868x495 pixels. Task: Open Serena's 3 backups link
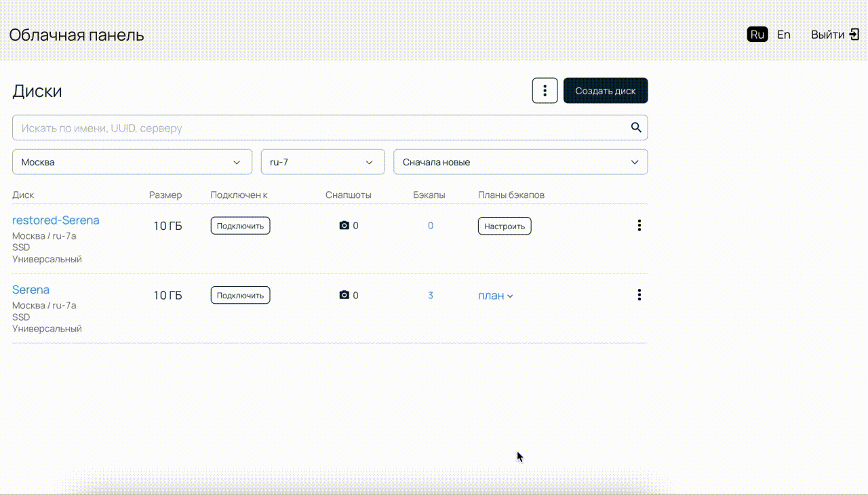[x=431, y=296]
